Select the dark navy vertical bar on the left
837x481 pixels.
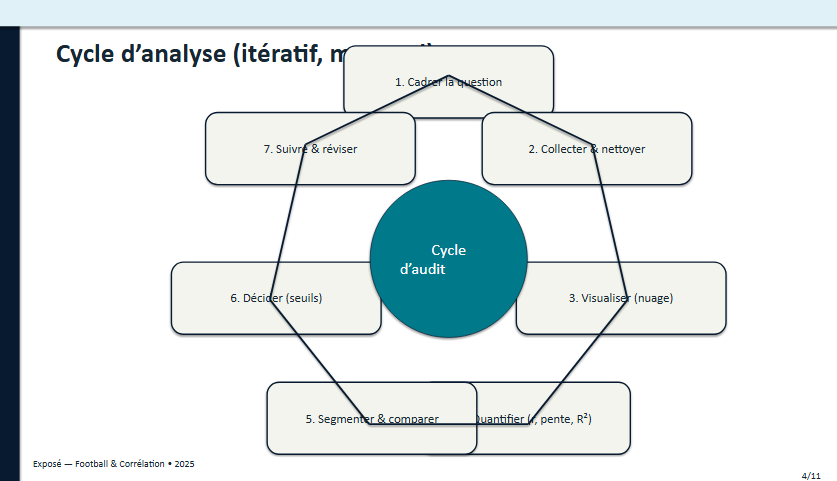point(9,250)
